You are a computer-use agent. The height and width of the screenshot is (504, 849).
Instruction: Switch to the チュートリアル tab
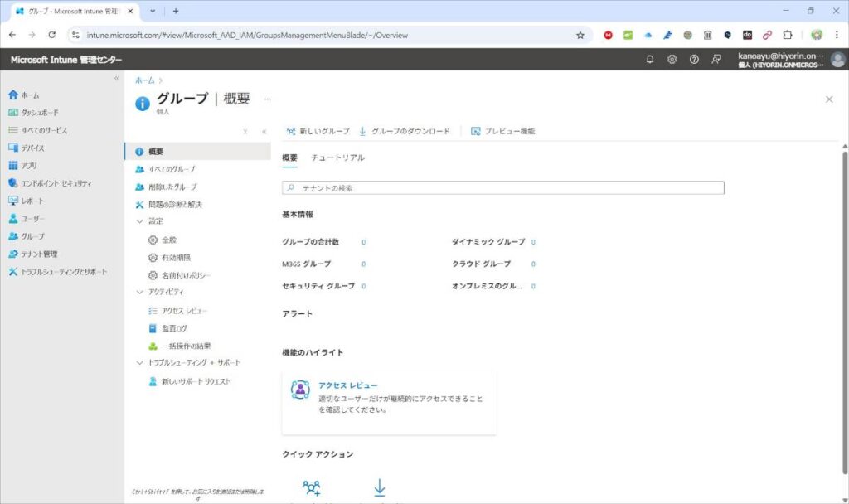point(337,158)
